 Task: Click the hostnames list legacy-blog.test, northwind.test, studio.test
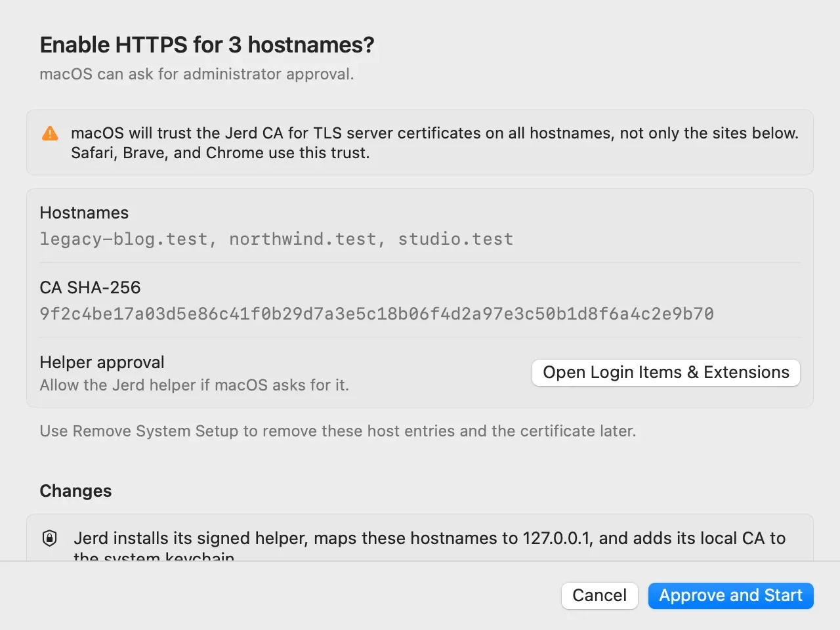click(x=276, y=239)
